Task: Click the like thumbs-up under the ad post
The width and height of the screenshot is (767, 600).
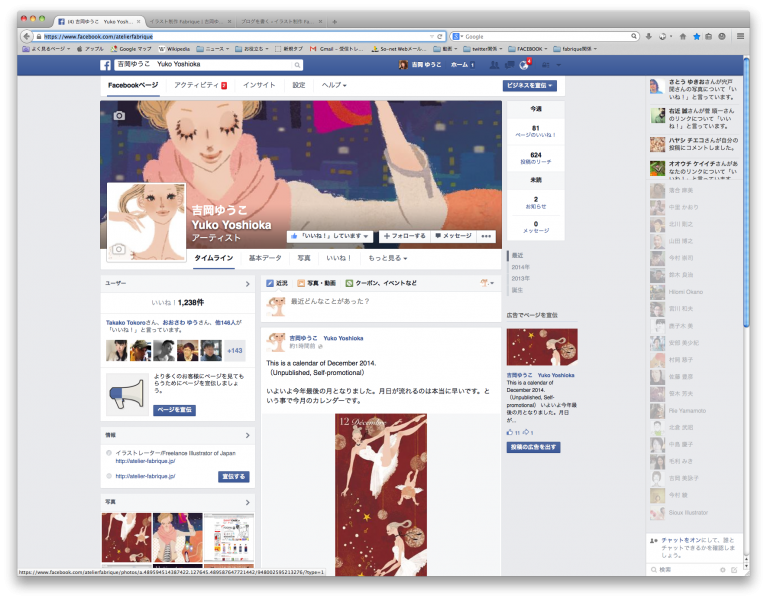Action: (x=510, y=432)
